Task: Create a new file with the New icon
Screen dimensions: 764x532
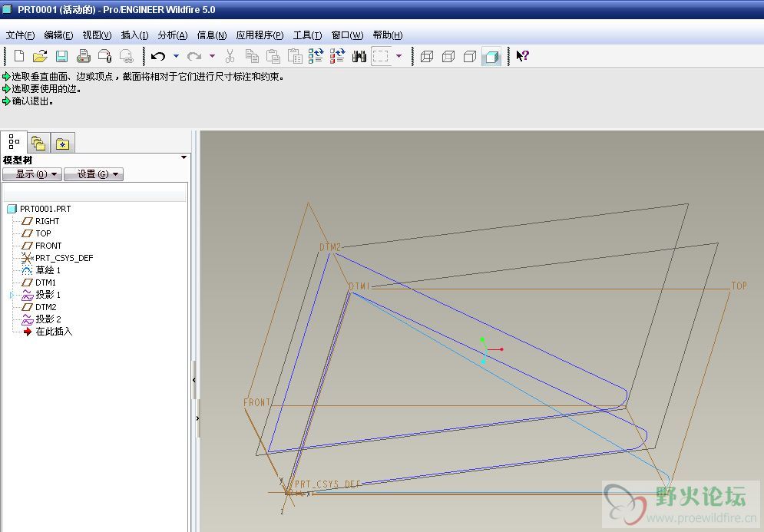Action: 19,57
